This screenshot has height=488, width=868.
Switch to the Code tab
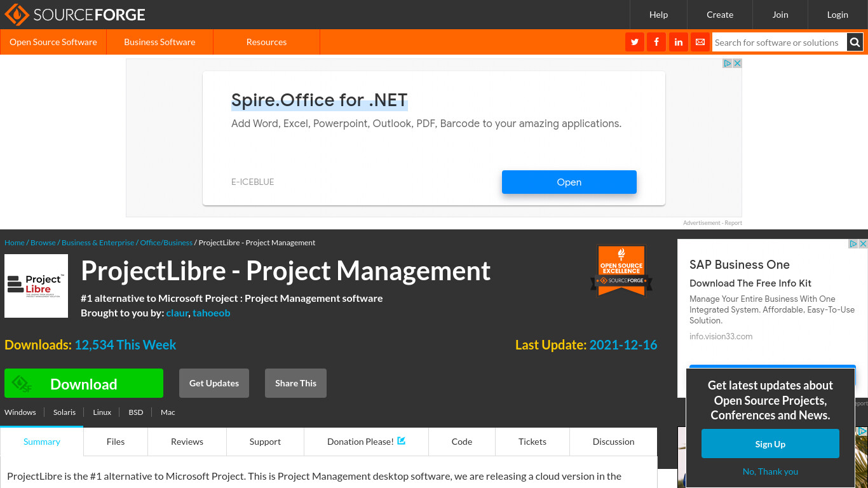point(462,442)
